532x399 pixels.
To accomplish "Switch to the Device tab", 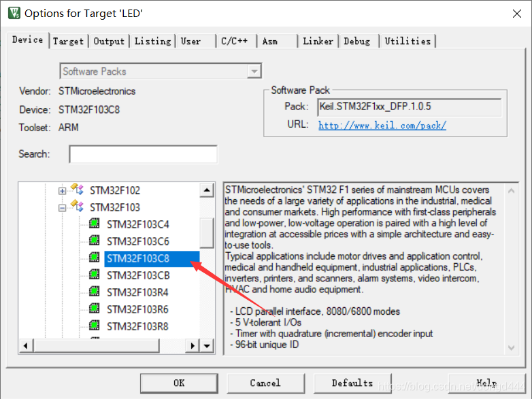I will coord(27,40).
